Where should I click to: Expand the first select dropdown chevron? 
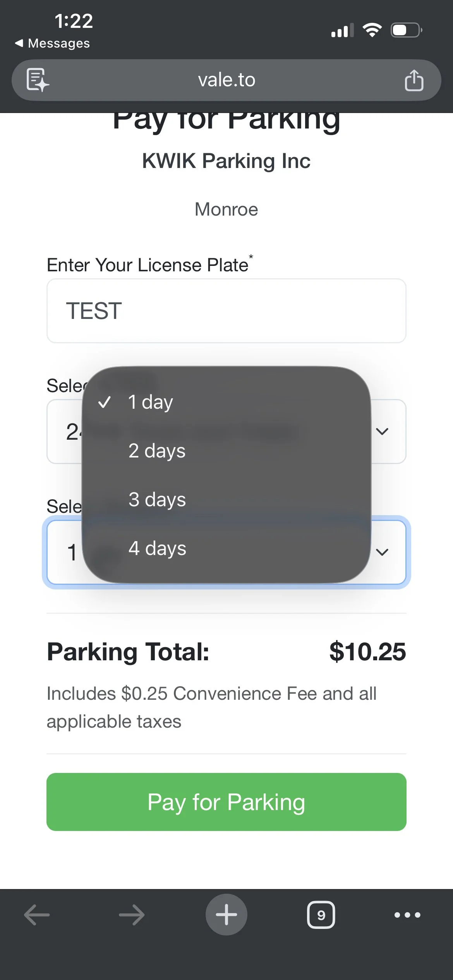[382, 431]
